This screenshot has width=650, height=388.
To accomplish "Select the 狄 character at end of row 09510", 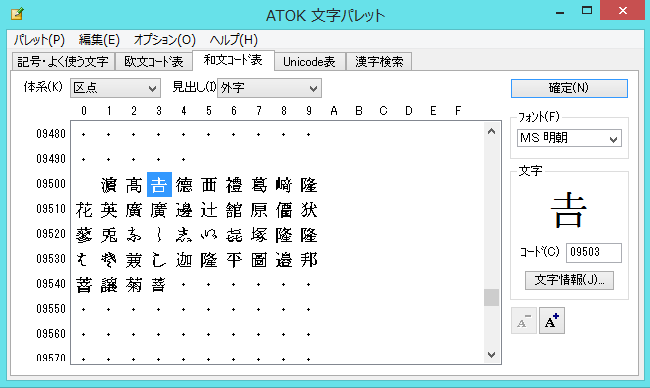I will click(x=309, y=210).
